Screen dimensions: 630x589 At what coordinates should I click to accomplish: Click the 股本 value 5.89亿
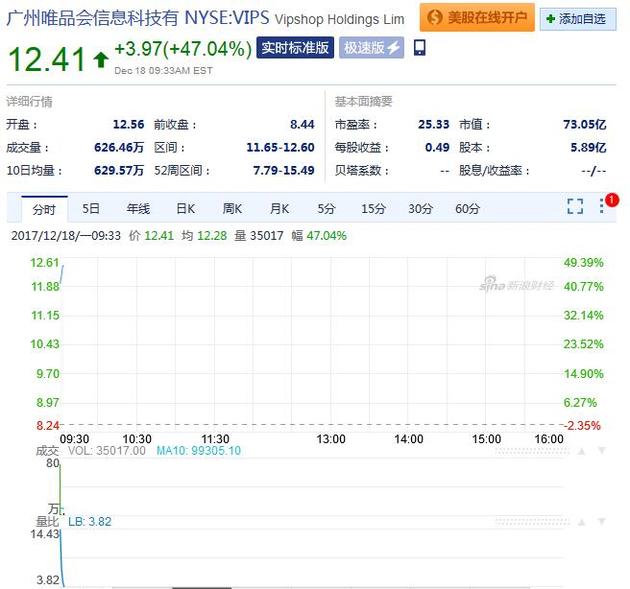point(588,147)
